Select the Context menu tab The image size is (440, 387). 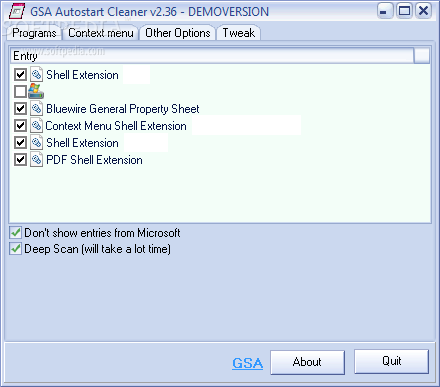tap(101, 33)
